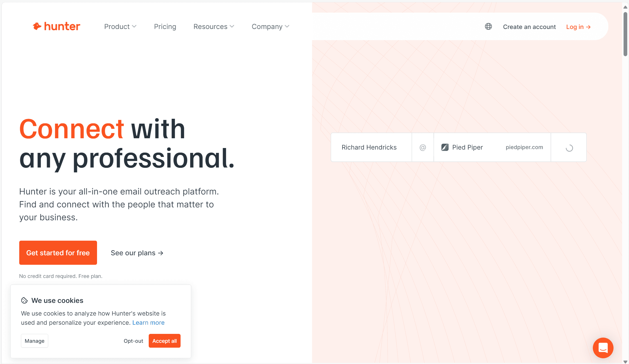Viewport: 629px width, 364px height.
Task: Click the globe/language selector icon
Action: click(488, 26)
